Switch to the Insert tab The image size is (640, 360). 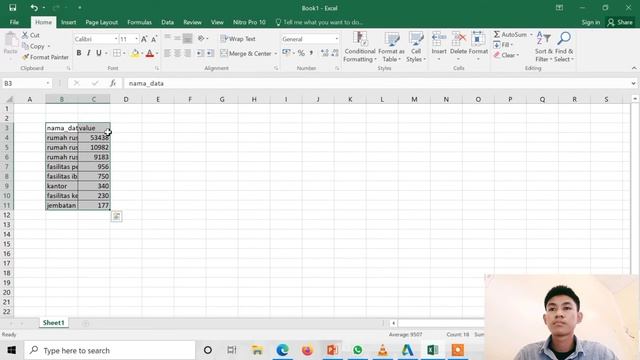pyautogui.click(x=69, y=22)
